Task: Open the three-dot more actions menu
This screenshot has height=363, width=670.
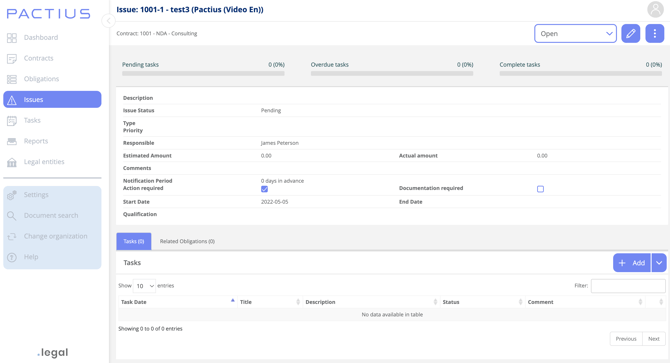Action: click(x=655, y=33)
